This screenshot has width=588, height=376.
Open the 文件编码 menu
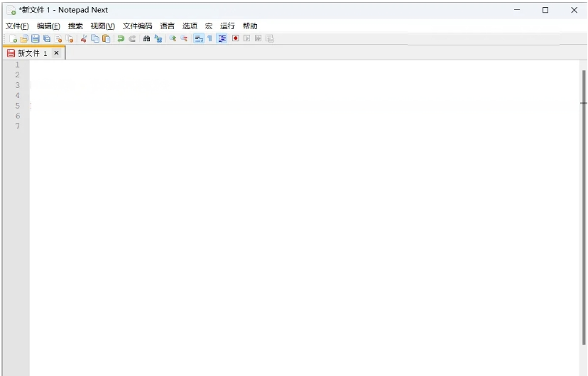(138, 26)
